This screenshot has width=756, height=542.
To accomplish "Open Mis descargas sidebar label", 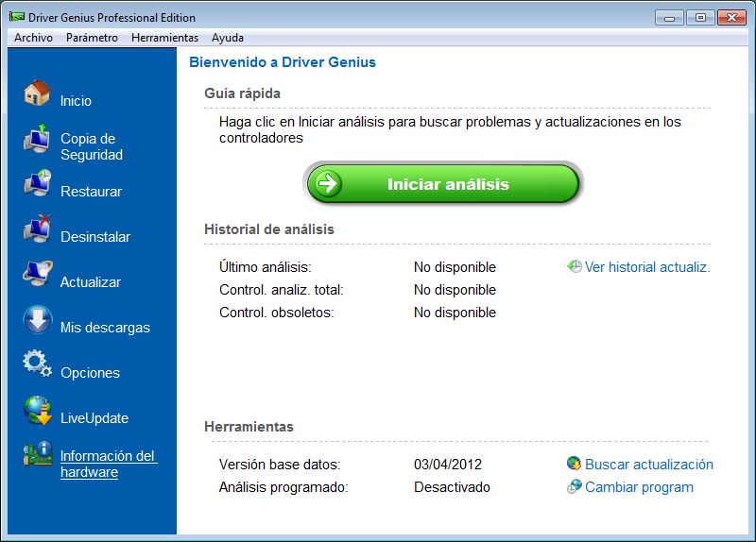I will 105,327.
